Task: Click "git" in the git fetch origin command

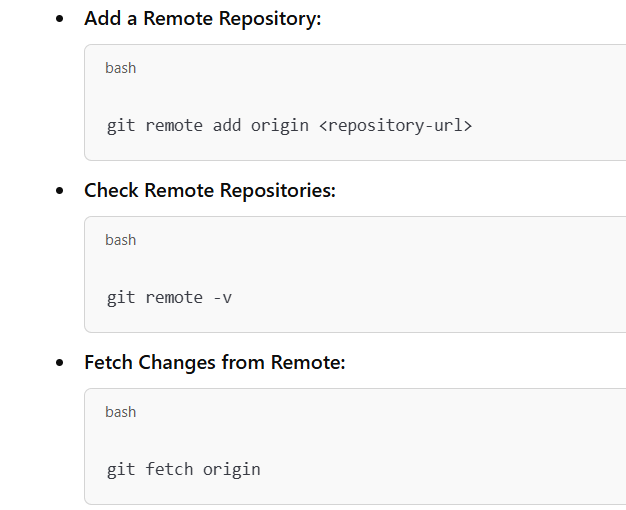Action: 121,470
